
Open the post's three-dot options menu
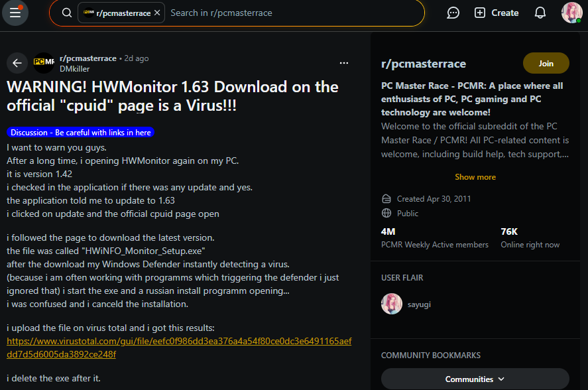tap(344, 63)
